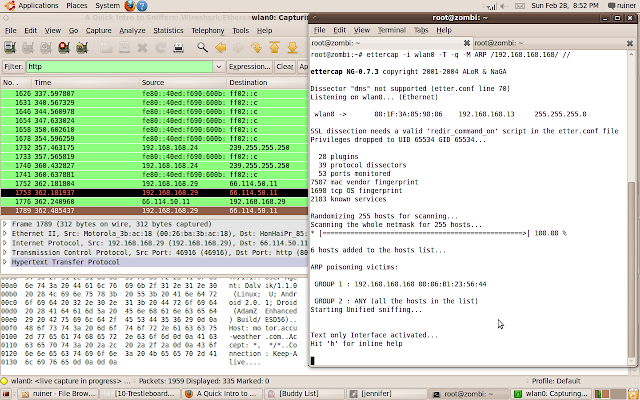Go back in packet history arrow

tap(220, 47)
